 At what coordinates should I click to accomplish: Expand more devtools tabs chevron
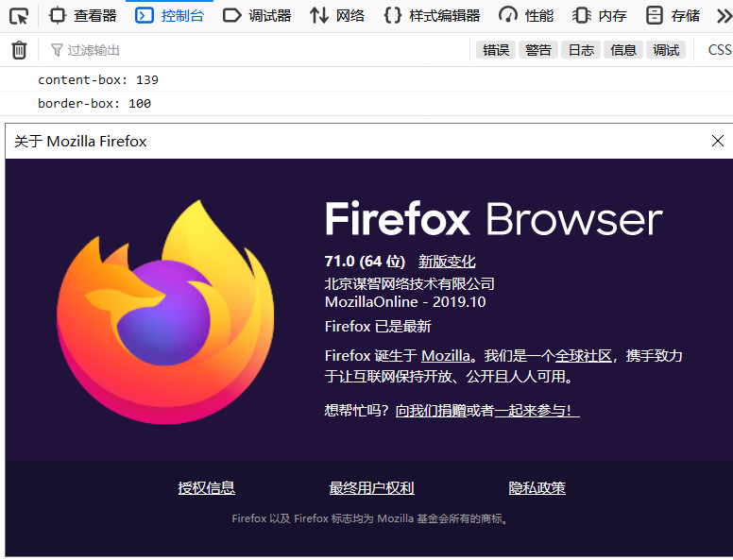pos(724,16)
